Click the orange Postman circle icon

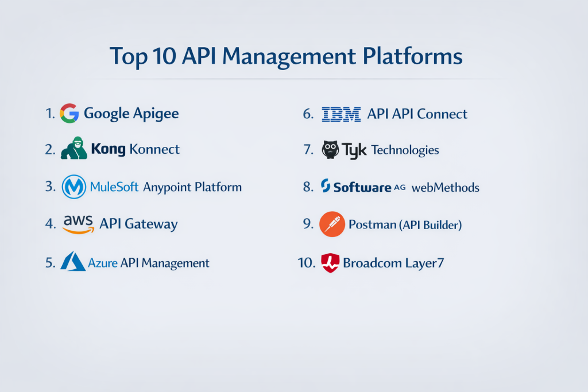pyautogui.click(x=332, y=224)
